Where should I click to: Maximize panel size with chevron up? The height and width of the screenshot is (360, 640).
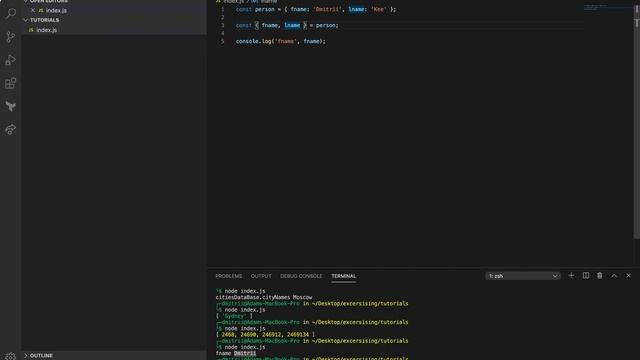pos(614,276)
